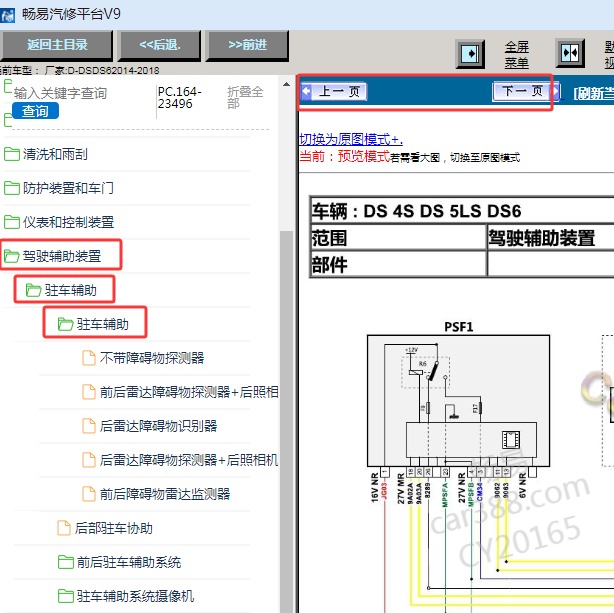Click page icon beside 不带障碍物探测器
The height and width of the screenshot is (613, 614).
pos(89,358)
